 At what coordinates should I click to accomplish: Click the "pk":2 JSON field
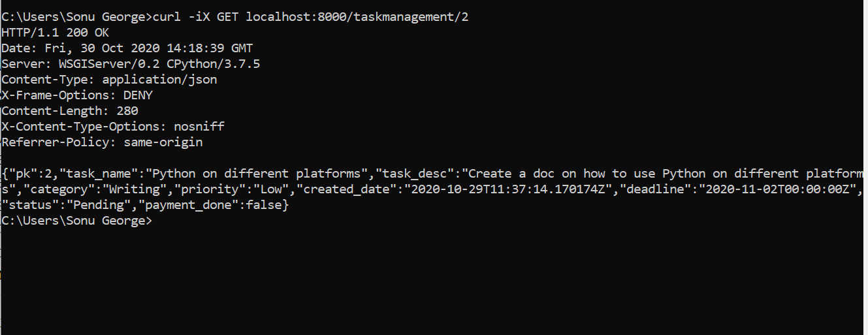click(x=29, y=174)
